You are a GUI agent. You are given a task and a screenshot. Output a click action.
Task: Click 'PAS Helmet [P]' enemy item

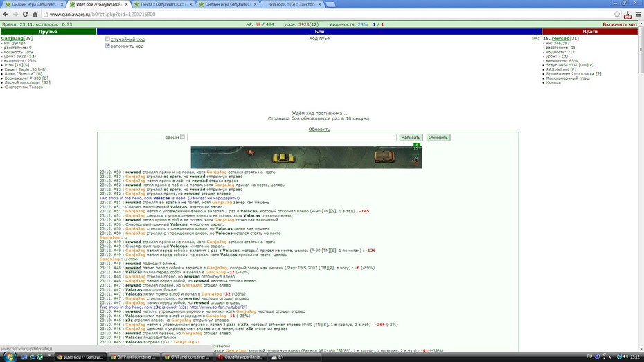click(x=561, y=69)
